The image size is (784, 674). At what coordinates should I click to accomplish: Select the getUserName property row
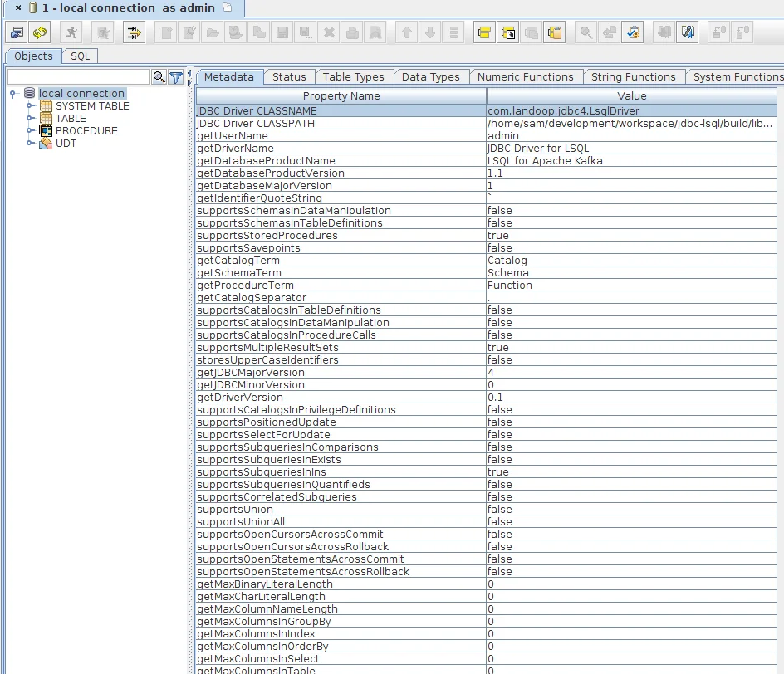(486, 136)
